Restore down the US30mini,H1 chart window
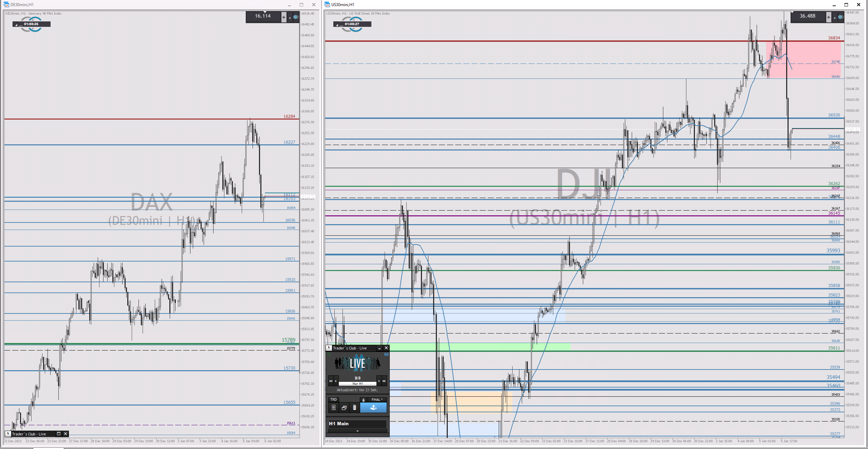 (x=846, y=5)
